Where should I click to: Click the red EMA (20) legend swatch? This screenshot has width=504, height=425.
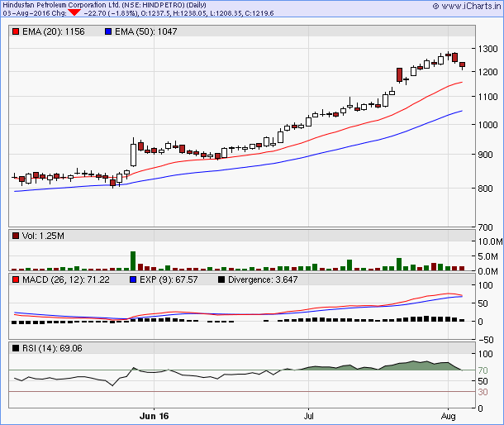coord(16,31)
